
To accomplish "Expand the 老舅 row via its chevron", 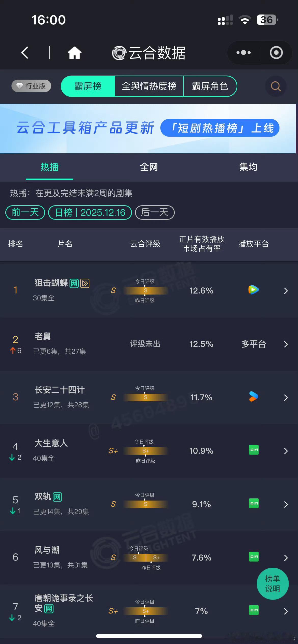I will pos(286,344).
